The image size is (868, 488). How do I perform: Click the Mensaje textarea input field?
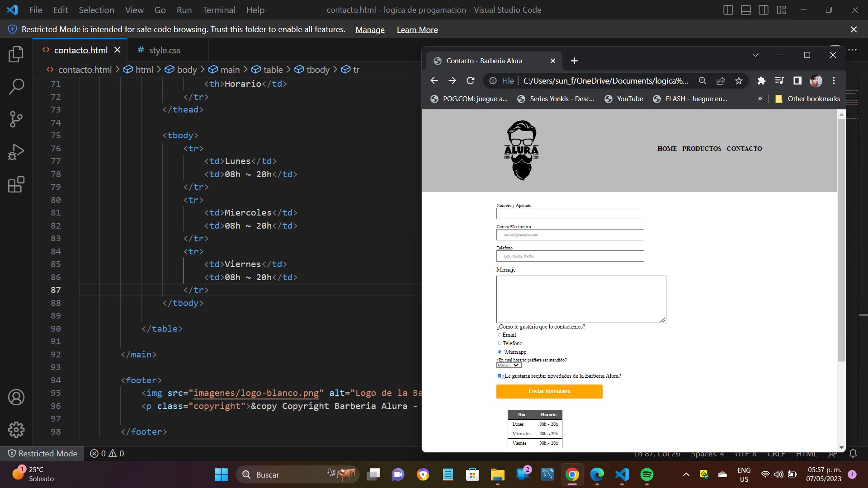click(x=580, y=299)
